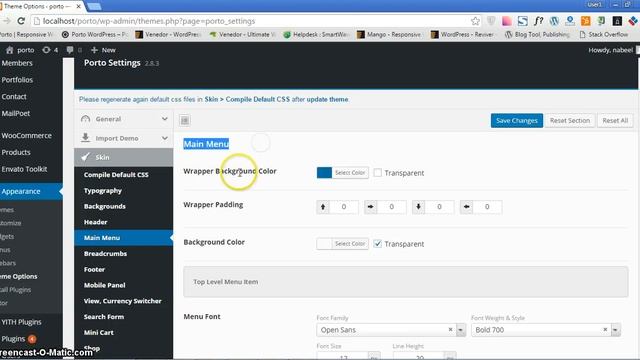Screen dimensions: 640x360
Task: Click the fonts 'f?' extension icon
Action: [x=538, y=21]
